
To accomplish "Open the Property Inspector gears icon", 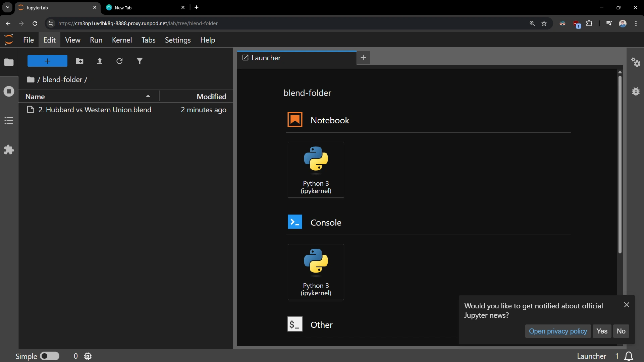I will pos(636,62).
